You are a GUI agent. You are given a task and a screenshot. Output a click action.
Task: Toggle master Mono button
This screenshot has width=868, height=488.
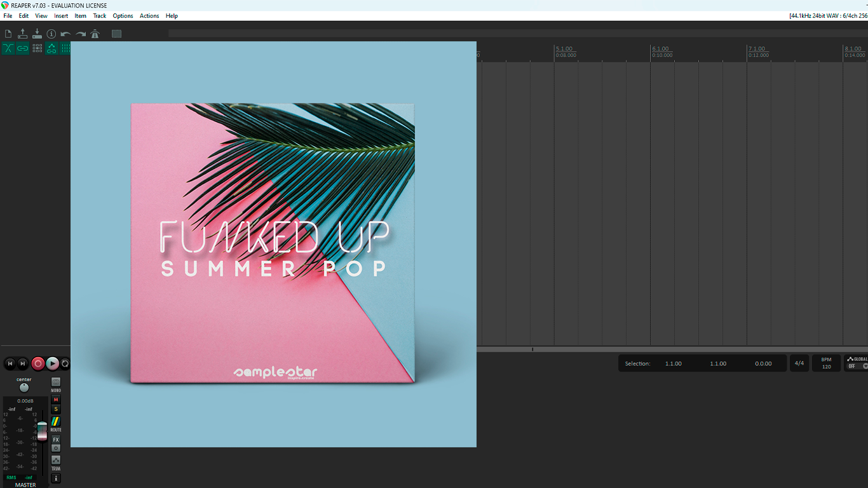[56, 382]
